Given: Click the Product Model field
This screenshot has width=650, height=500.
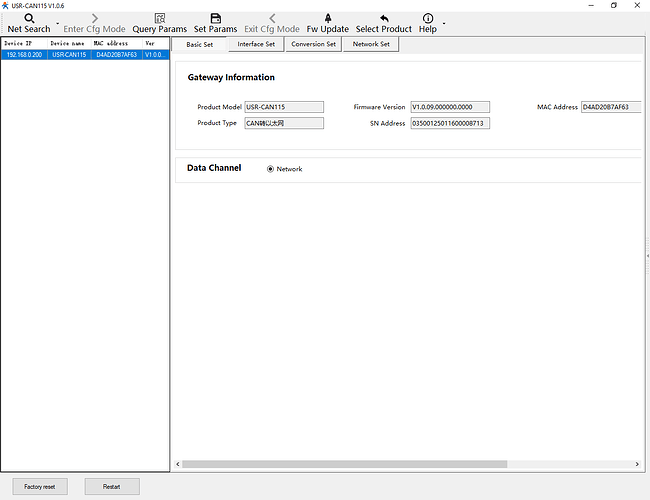Looking at the screenshot, I should point(284,107).
